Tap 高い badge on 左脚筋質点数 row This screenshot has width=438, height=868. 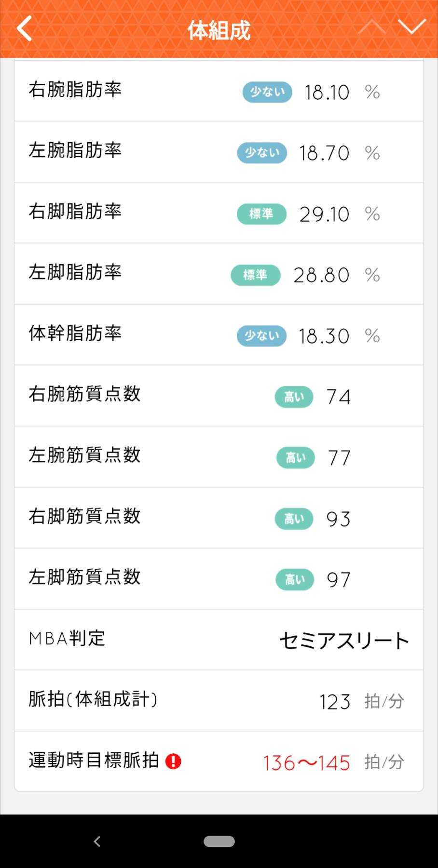[x=295, y=580]
